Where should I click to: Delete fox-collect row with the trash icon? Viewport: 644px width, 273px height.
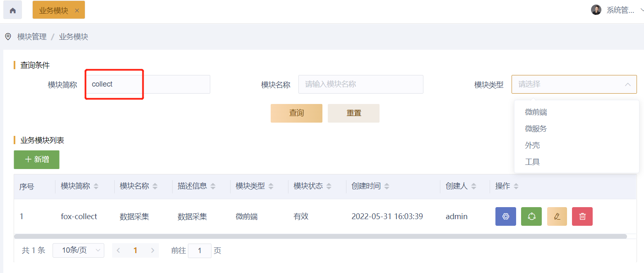click(582, 216)
